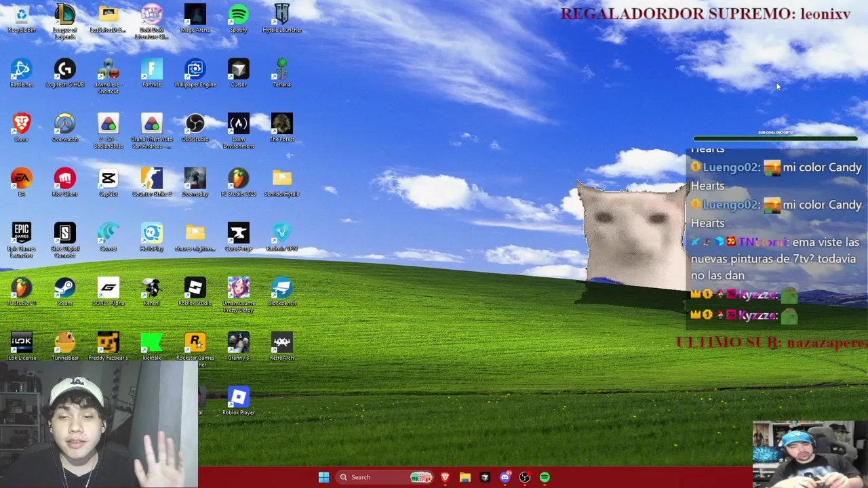Select the Slate Digital Connect icon
The width and height of the screenshot is (868, 488).
click(65, 241)
